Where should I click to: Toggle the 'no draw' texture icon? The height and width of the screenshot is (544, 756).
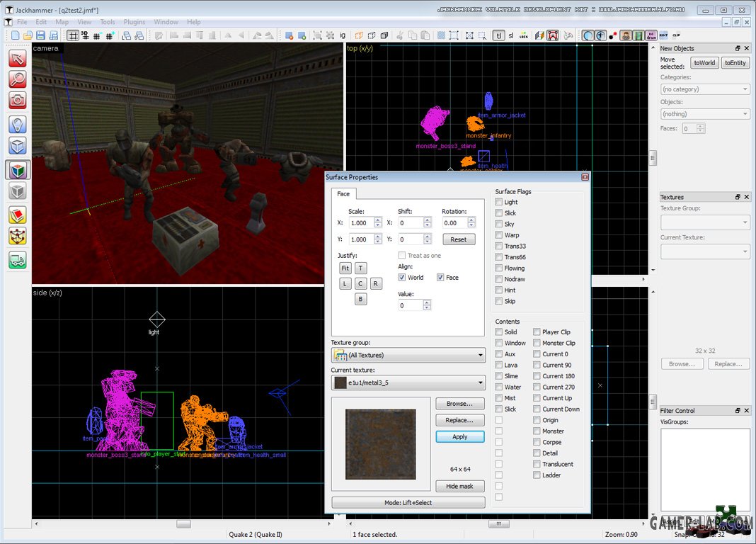(x=651, y=35)
